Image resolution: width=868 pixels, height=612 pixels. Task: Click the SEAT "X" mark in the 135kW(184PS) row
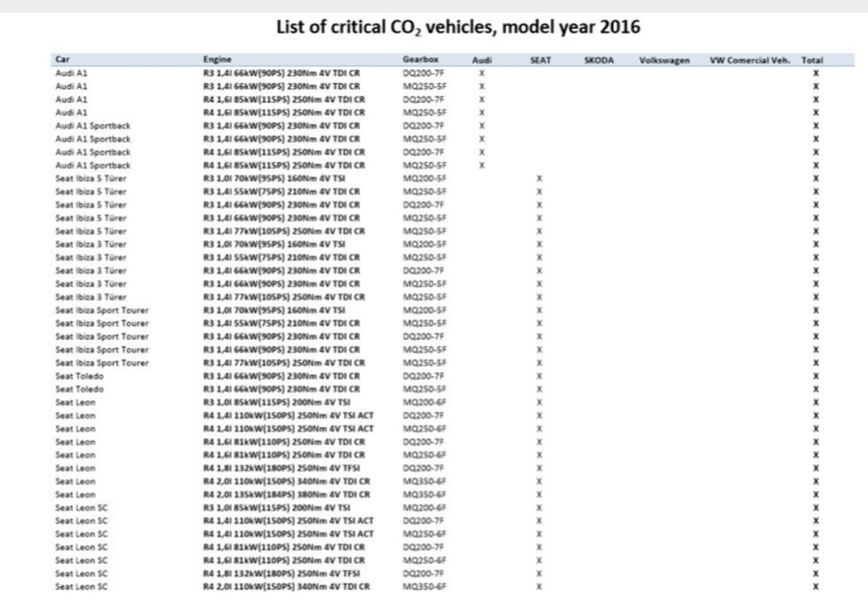click(539, 495)
